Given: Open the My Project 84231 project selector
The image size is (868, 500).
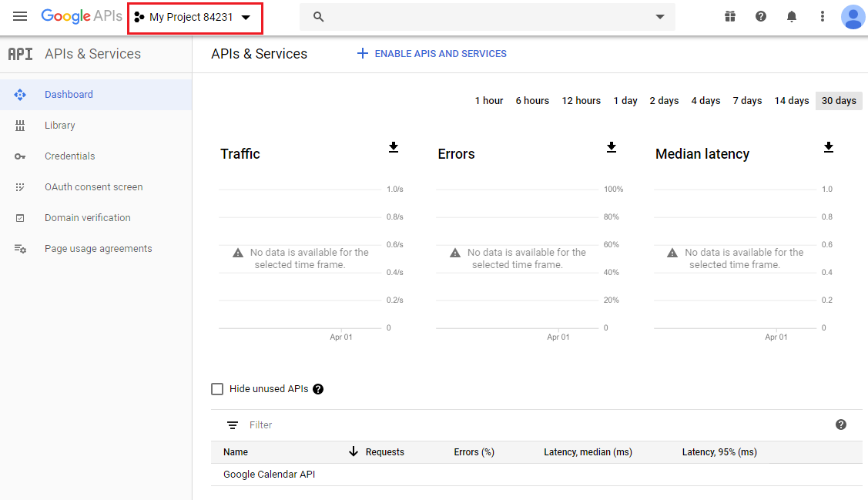Looking at the screenshot, I should (x=193, y=17).
